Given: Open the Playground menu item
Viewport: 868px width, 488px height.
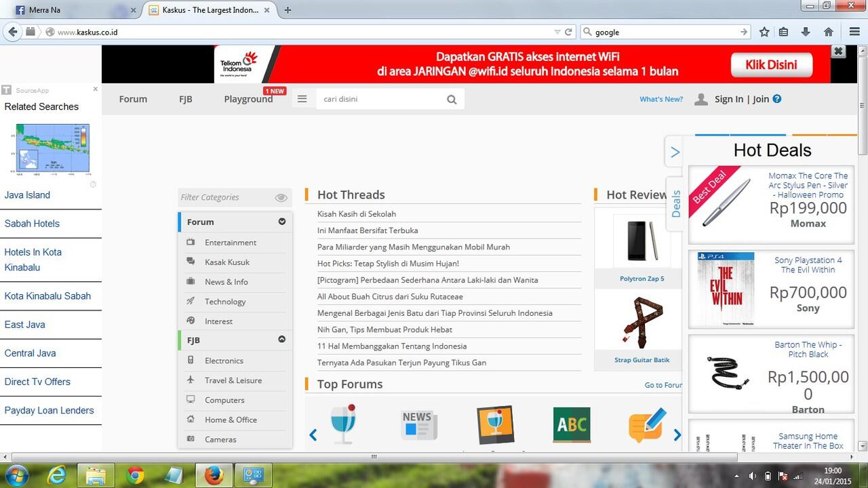Looking at the screenshot, I should pos(248,99).
